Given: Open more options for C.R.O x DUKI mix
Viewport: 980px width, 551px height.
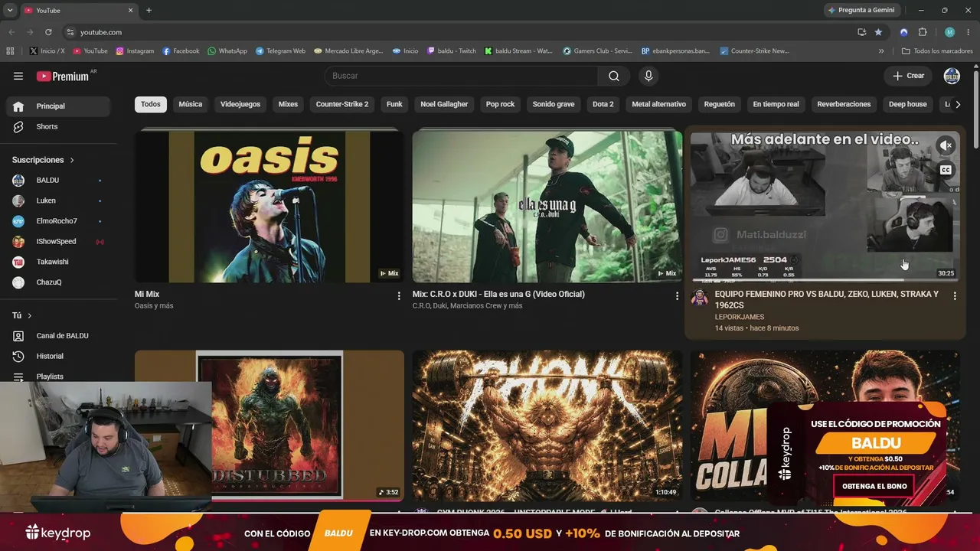Looking at the screenshot, I should tap(677, 296).
